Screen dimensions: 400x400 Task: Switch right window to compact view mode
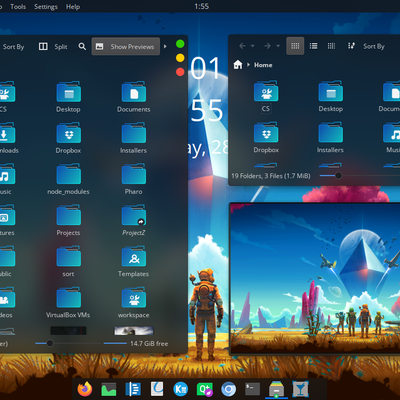(313, 46)
